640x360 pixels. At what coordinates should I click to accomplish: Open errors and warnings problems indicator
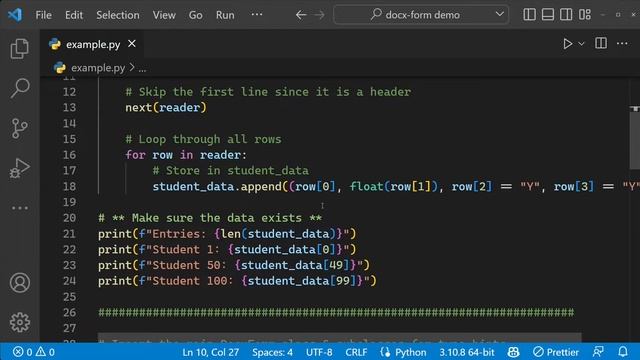34,352
